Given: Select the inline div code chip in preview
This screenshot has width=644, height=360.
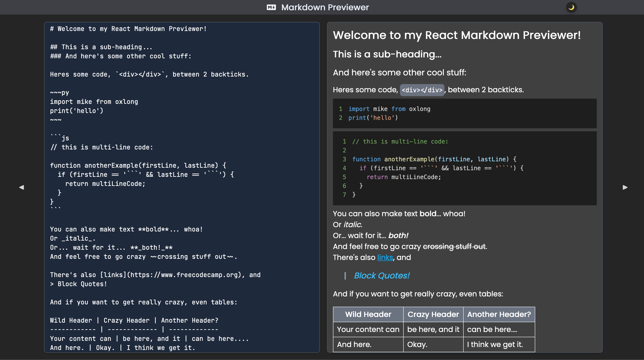Looking at the screenshot, I should point(422,90).
